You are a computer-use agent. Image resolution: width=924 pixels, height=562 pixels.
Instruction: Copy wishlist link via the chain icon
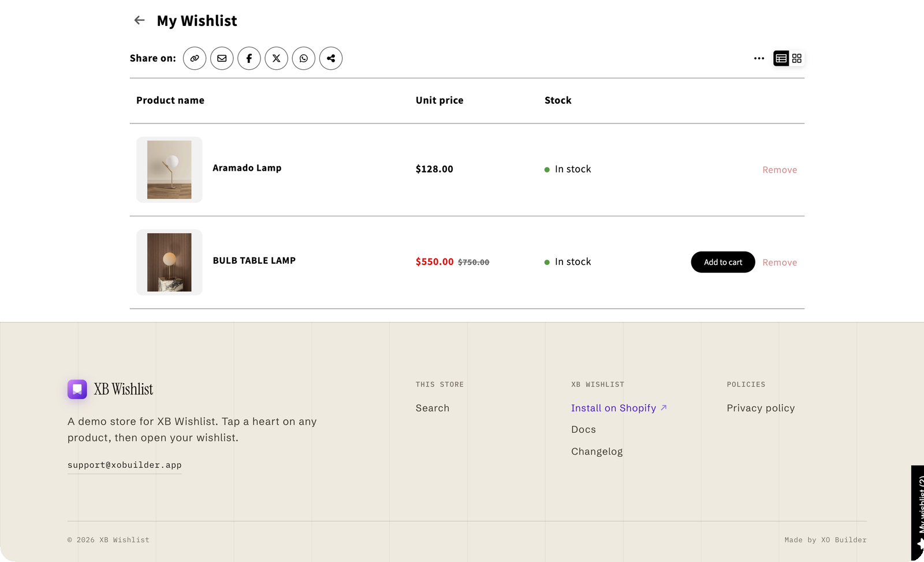coord(195,58)
